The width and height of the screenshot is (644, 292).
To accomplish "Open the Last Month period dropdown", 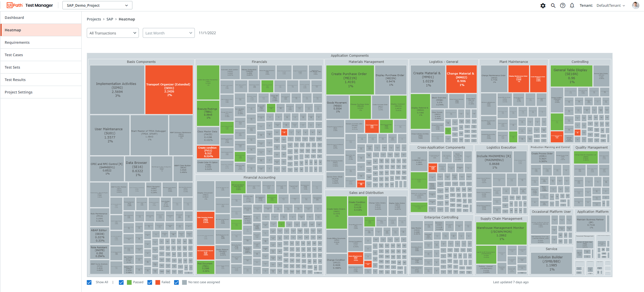I will (x=169, y=33).
